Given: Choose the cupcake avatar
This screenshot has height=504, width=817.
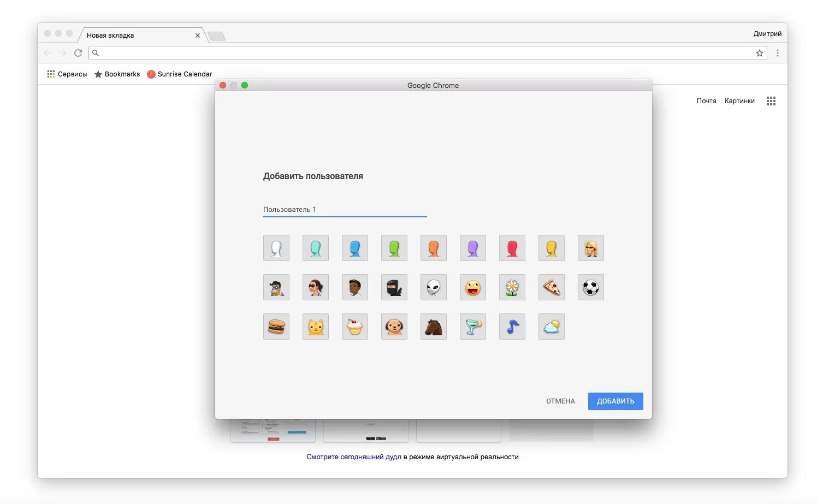Looking at the screenshot, I should tap(355, 327).
